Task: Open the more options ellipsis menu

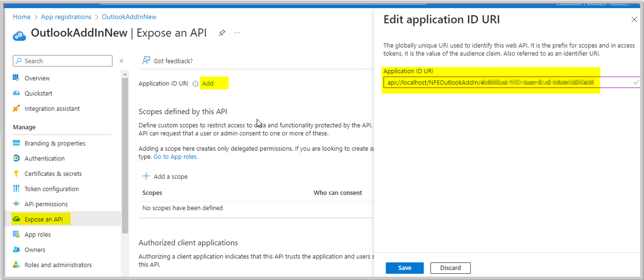Action: click(x=237, y=32)
